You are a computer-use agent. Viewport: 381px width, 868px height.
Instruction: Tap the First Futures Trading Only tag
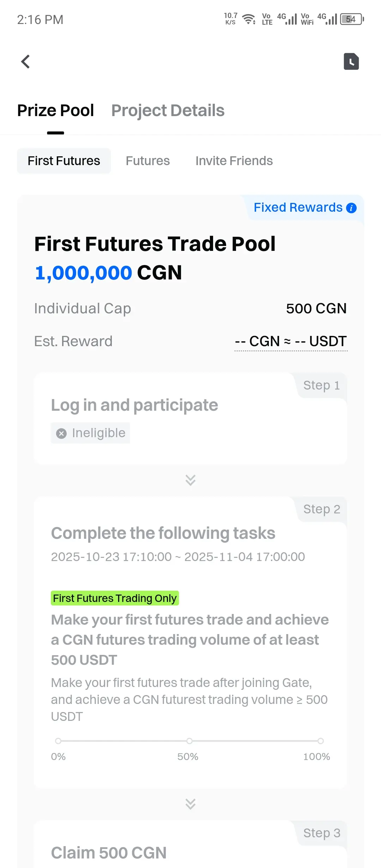coord(115,598)
